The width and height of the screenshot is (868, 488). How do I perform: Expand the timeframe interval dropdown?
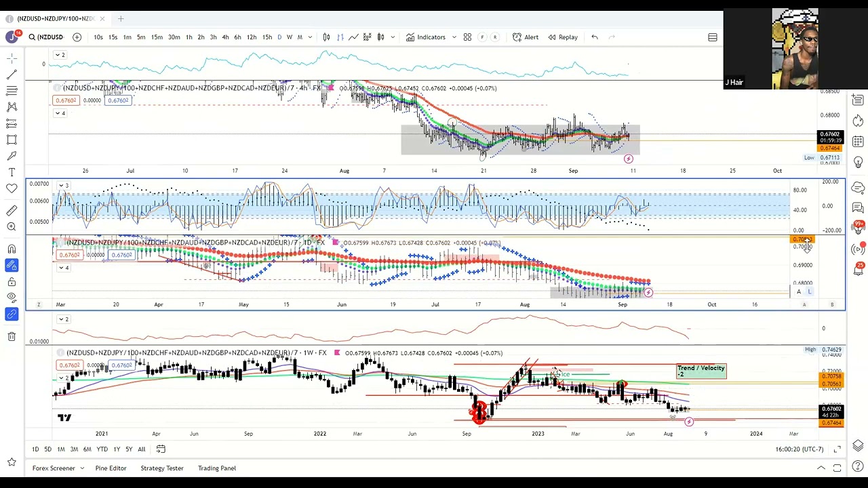[310, 37]
